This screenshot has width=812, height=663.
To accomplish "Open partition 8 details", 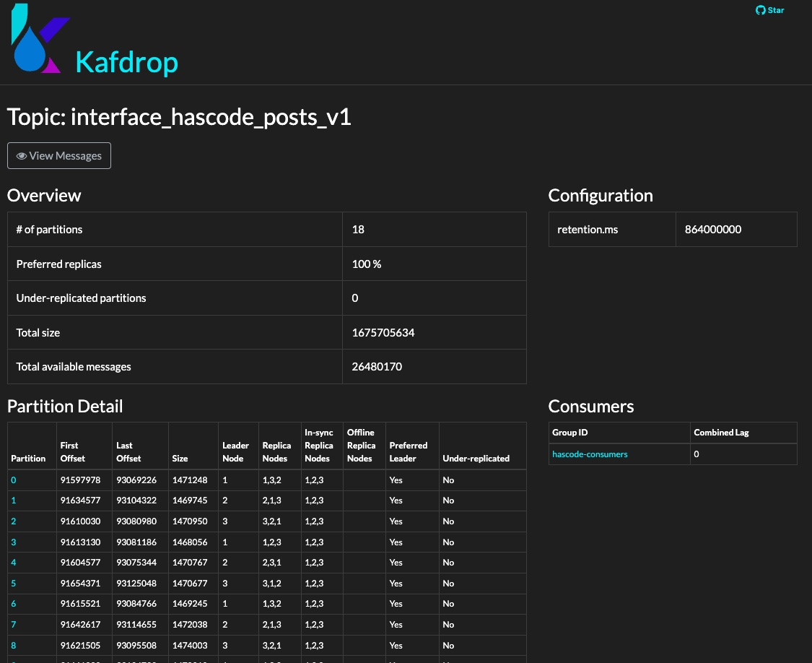I will click(x=13, y=645).
